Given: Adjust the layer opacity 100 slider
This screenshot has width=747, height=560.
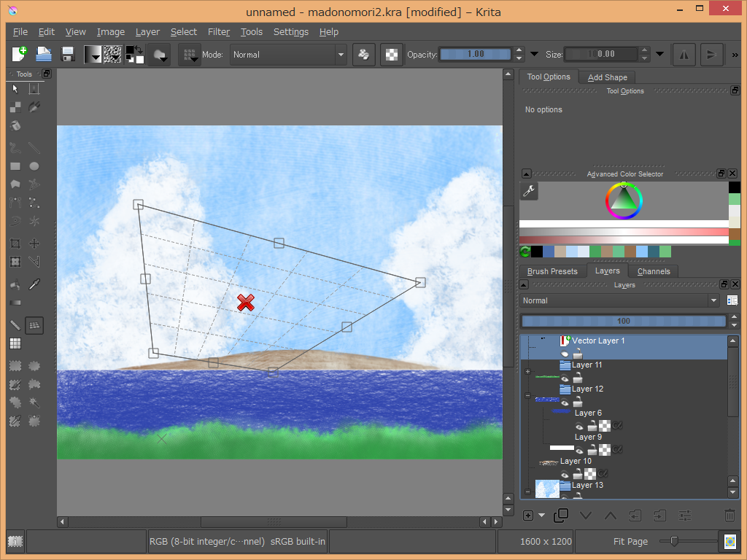Looking at the screenshot, I should click(x=624, y=321).
